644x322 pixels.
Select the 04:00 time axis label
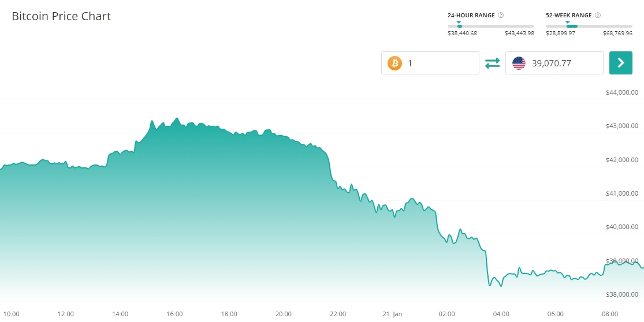501,314
